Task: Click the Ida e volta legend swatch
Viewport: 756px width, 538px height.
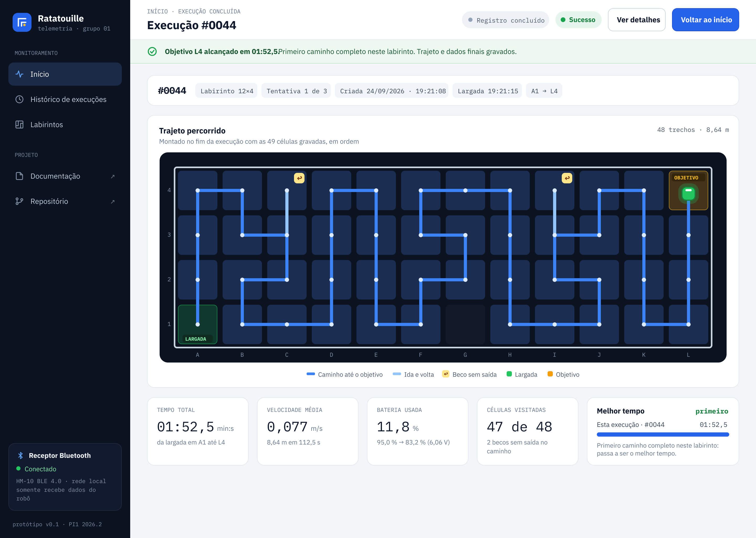Action: (397, 374)
